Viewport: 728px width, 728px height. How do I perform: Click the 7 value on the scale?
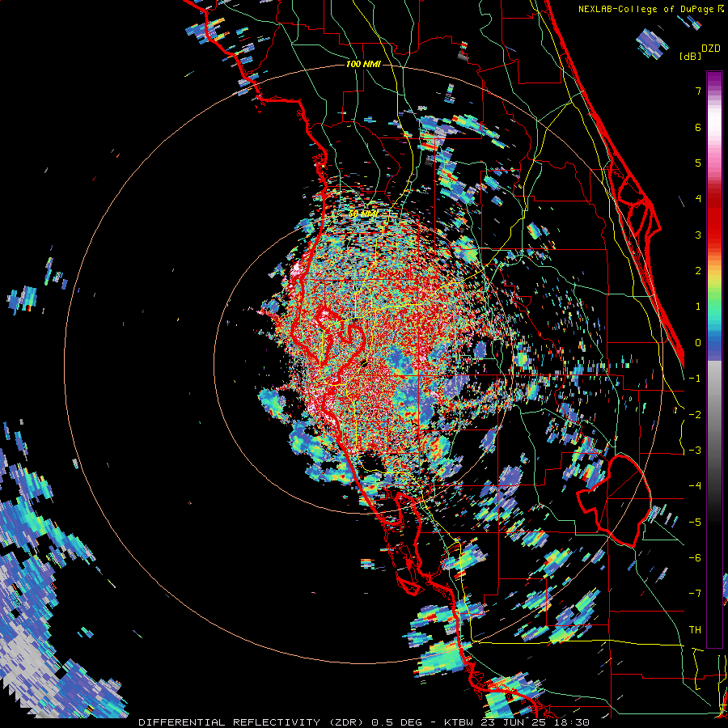coord(698,91)
